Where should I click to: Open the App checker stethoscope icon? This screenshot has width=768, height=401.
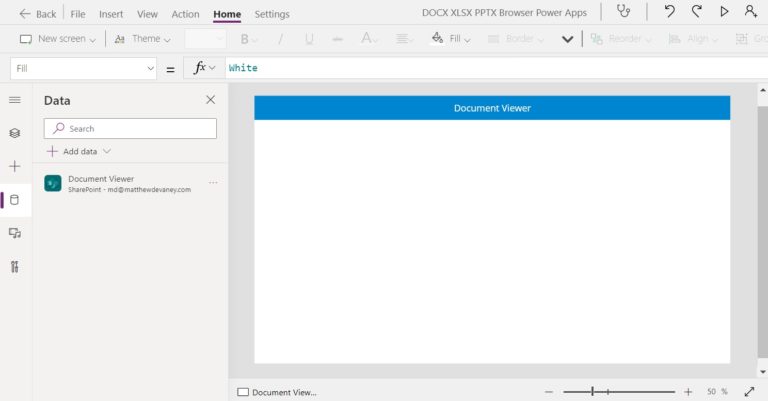tap(624, 12)
